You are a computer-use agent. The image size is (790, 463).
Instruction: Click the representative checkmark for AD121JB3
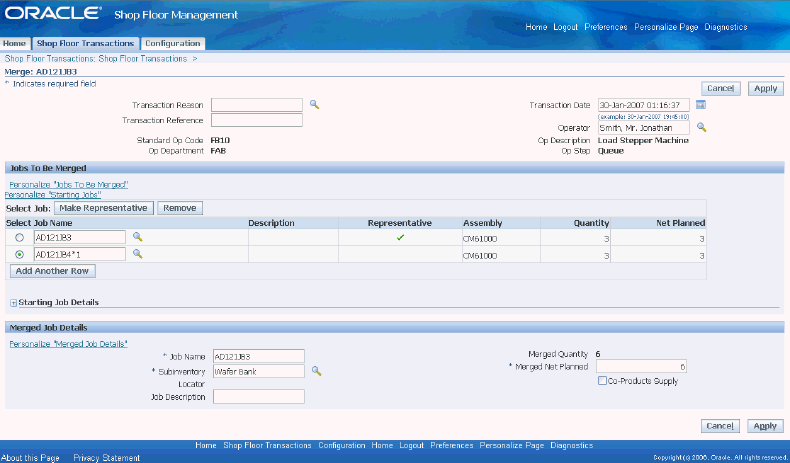[x=400, y=237]
